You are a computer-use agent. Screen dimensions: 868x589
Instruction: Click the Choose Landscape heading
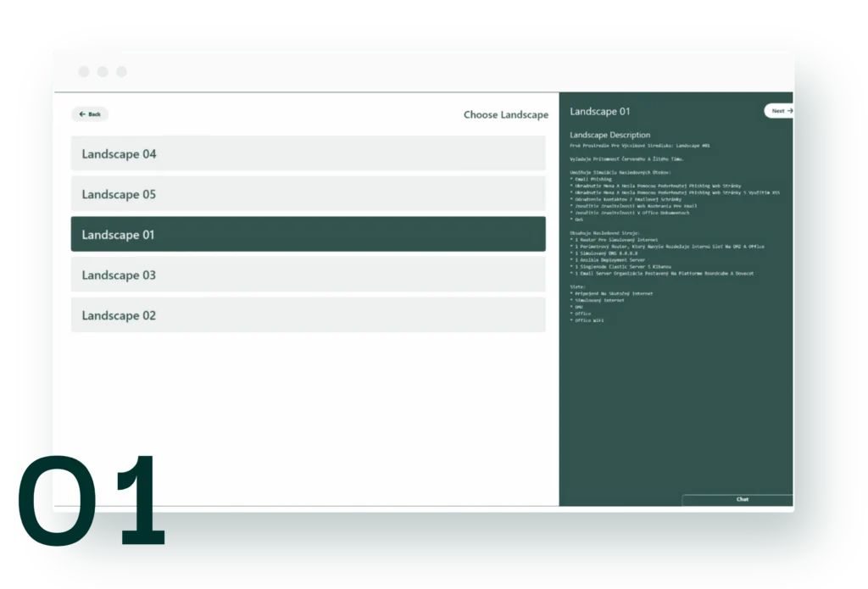506,114
